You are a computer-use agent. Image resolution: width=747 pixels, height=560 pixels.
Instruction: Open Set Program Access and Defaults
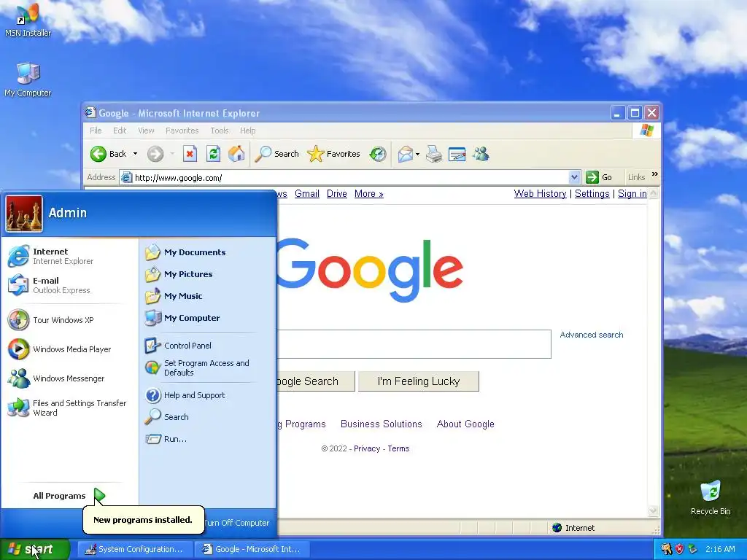(x=207, y=368)
